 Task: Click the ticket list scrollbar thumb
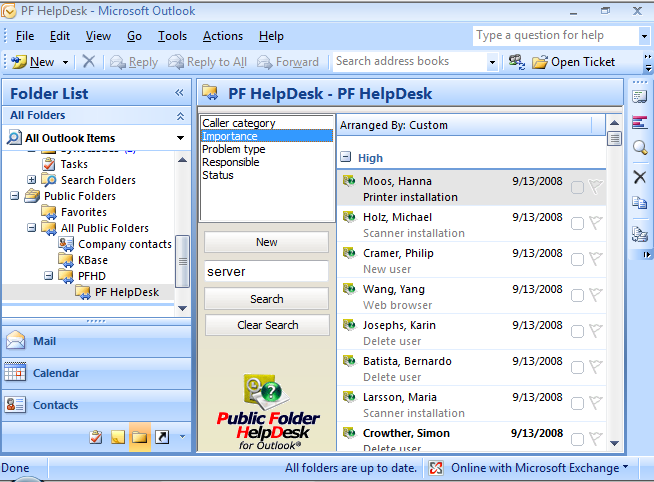(614, 138)
